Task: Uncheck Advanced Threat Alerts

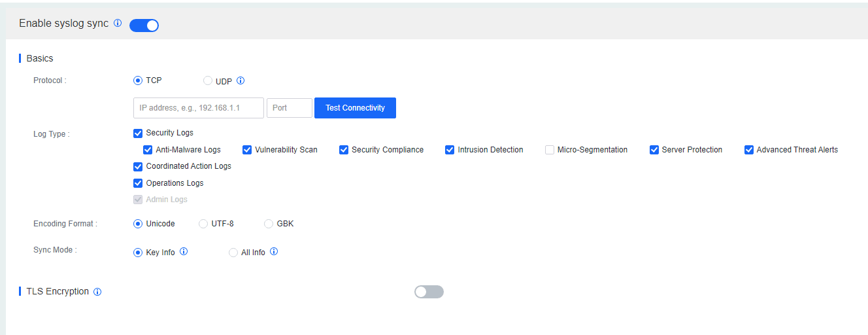Action: [x=749, y=150]
